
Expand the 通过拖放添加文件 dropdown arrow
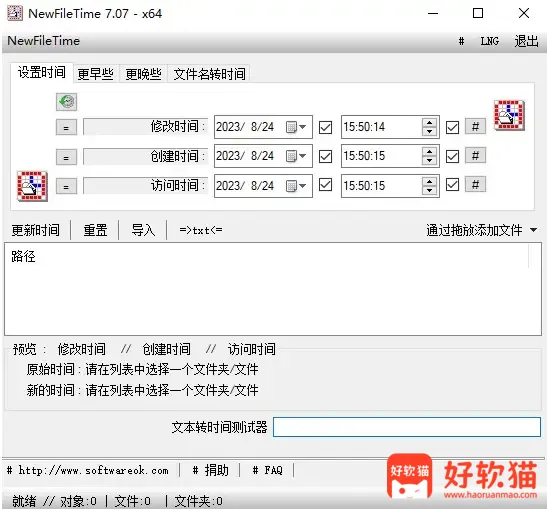pos(533,230)
